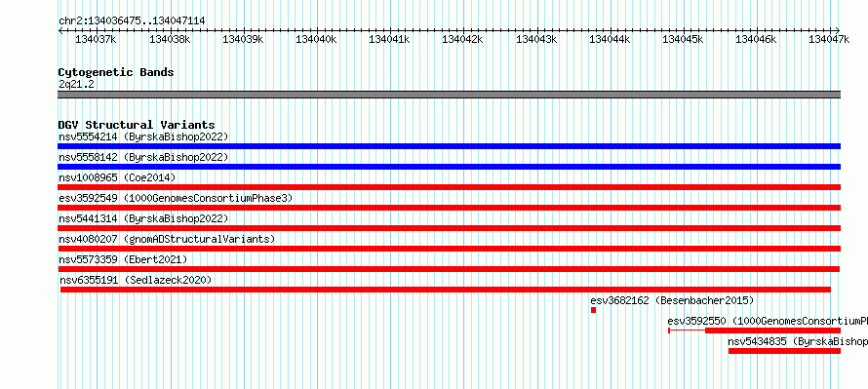Image resolution: width=868 pixels, height=389 pixels.
Task: Click the blue nsv5558142 variant bar
Action: point(449,167)
